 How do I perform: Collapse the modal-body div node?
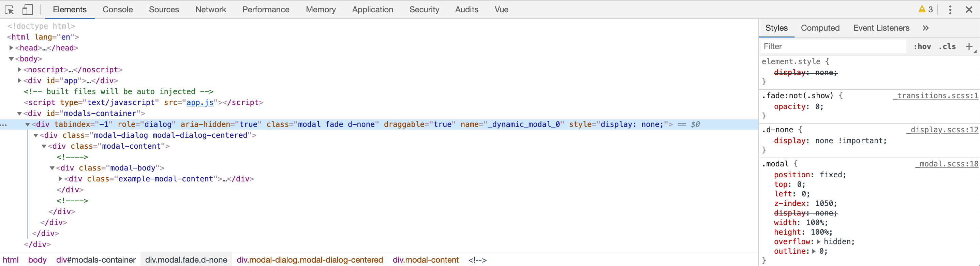52,168
